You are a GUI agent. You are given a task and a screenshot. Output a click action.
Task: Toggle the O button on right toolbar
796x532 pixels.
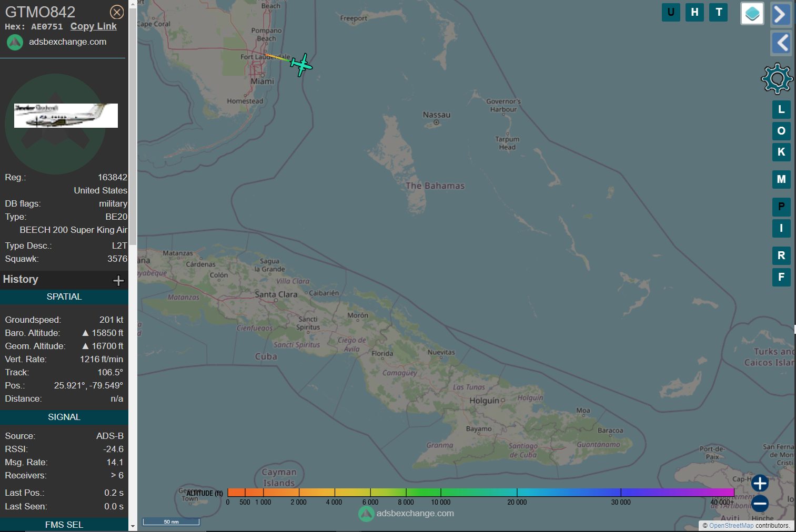pos(781,130)
